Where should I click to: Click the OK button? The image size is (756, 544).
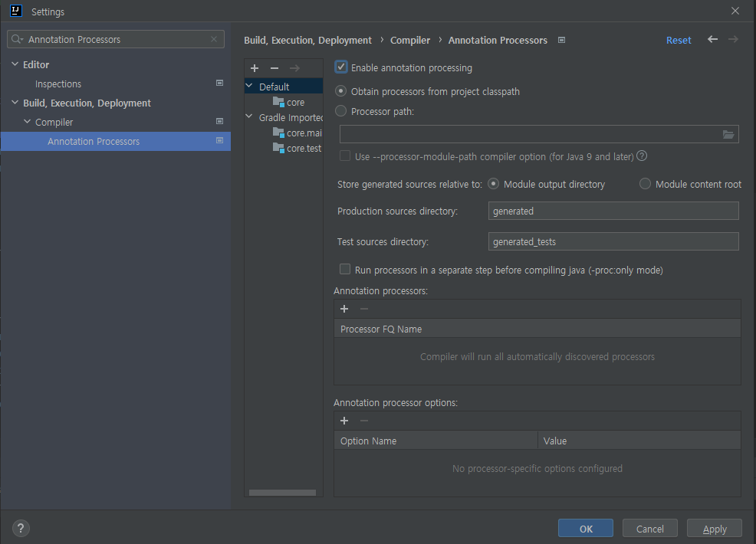click(x=586, y=528)
